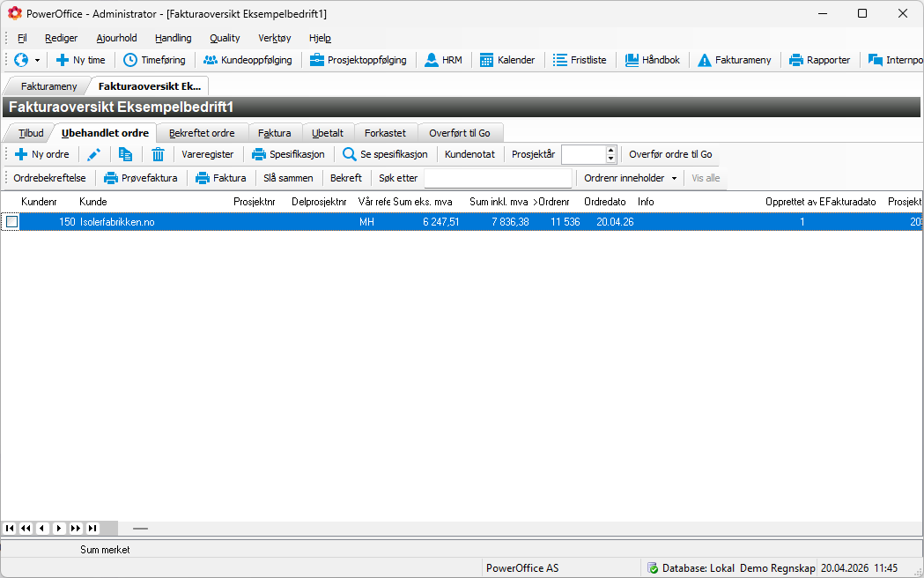
Task: Open Timeføring from the main toolbar
Action: (x=154, y=60)
